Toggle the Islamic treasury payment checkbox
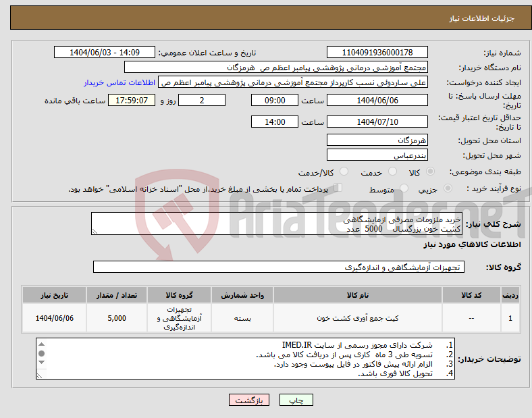 pos(338,188)
